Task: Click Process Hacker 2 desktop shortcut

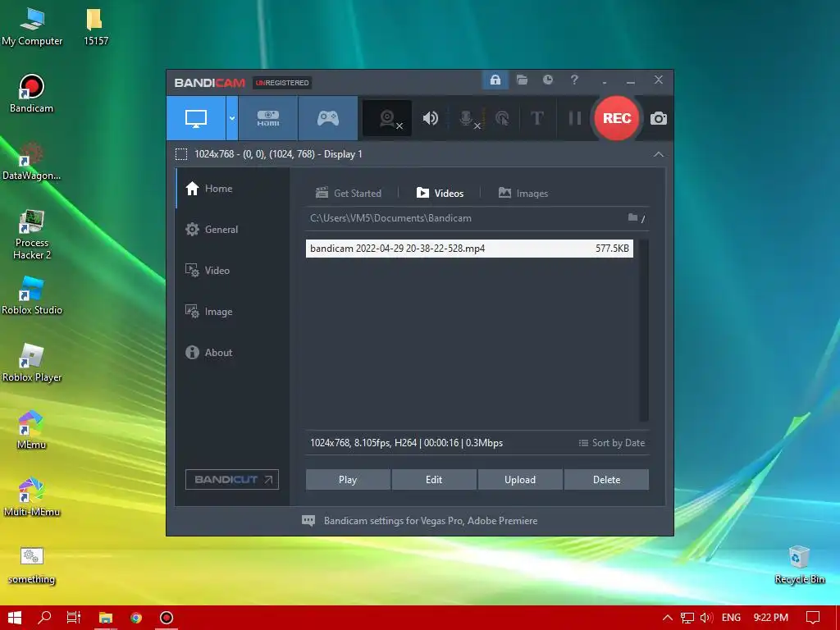Action: coord(32,235)
